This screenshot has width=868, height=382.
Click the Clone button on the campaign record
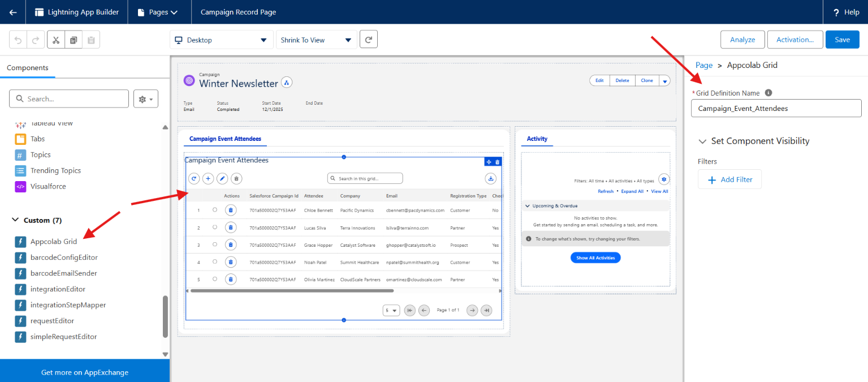coord(647,80)
